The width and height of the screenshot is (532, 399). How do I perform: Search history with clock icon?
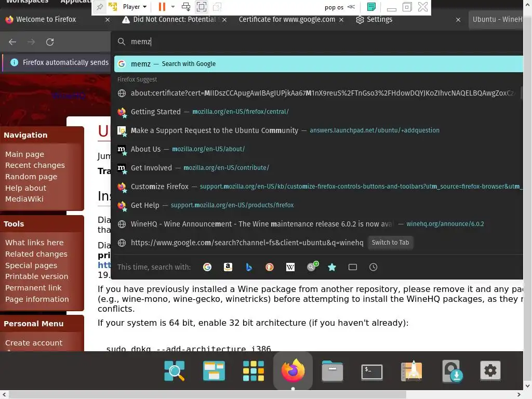pos(373,267)
